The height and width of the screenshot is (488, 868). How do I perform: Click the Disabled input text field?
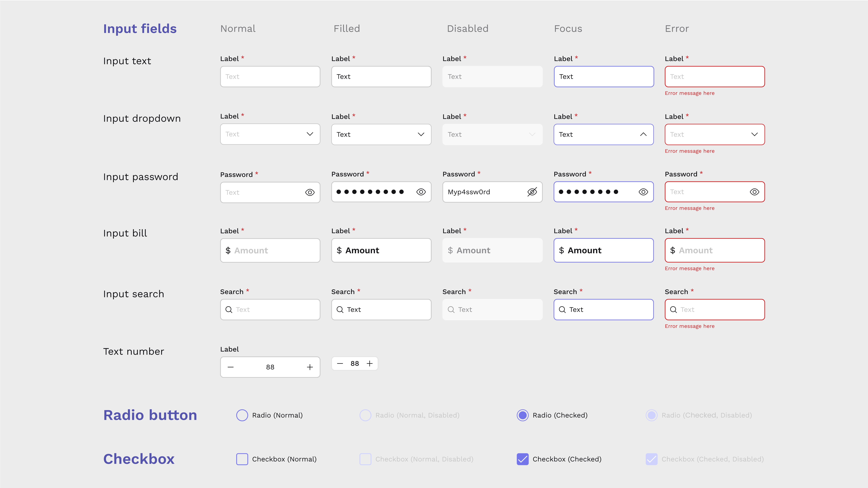(x=493, y=76)
